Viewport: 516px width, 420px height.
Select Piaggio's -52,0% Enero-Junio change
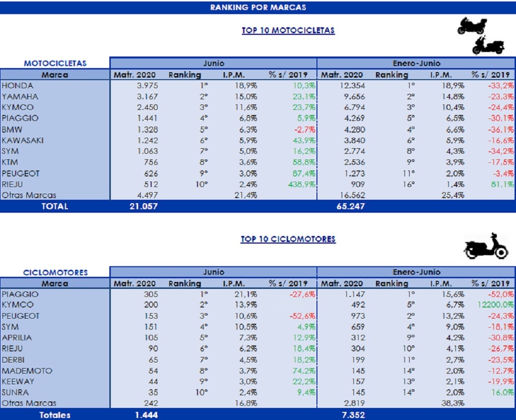[x=501, y=294]
